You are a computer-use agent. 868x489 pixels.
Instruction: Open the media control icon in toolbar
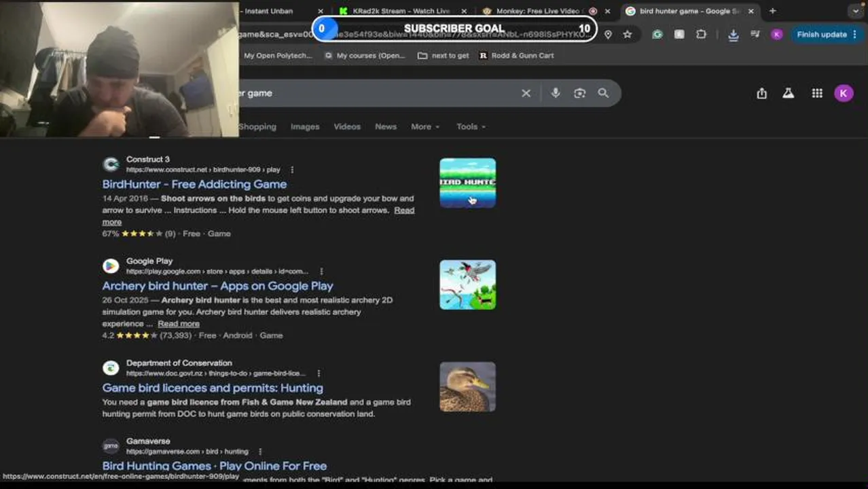pos(755,35)
